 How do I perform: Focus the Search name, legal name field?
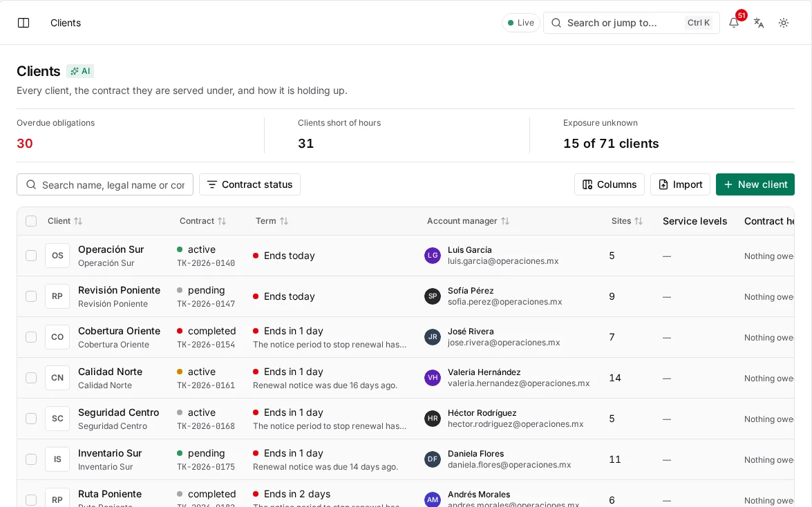[x=105, y=184]
